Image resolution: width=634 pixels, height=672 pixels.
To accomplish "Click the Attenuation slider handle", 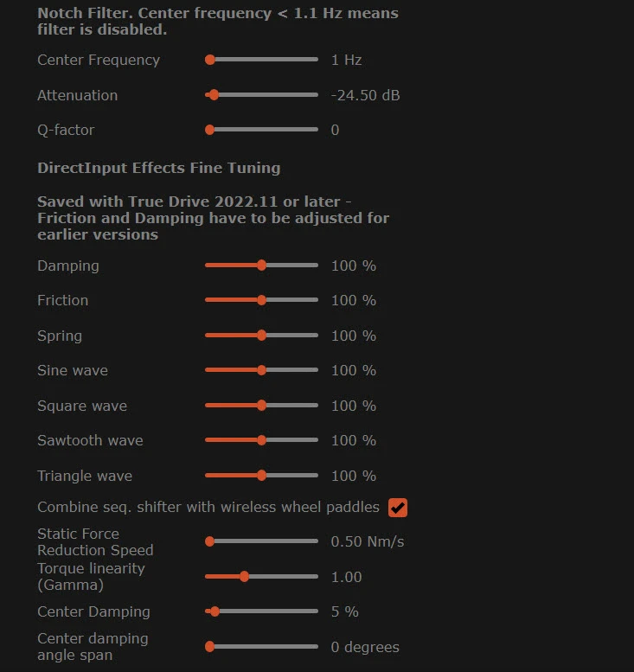I will coord(214,95).
